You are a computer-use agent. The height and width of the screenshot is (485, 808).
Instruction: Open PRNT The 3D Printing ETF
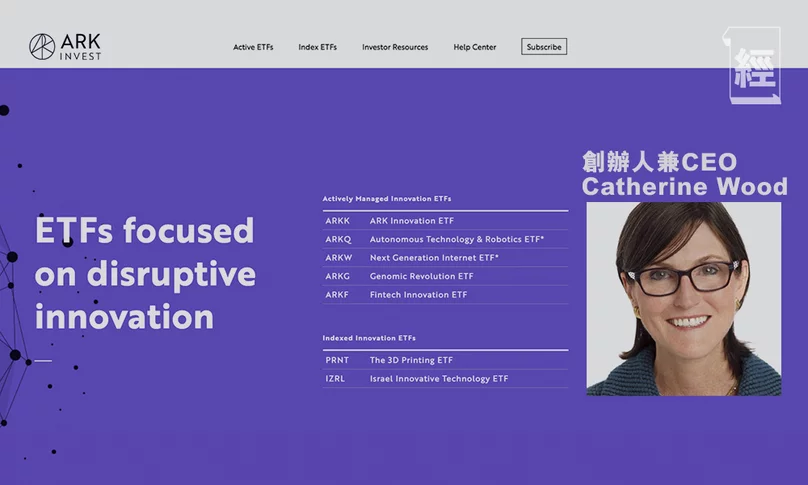[x=445, y=360]
